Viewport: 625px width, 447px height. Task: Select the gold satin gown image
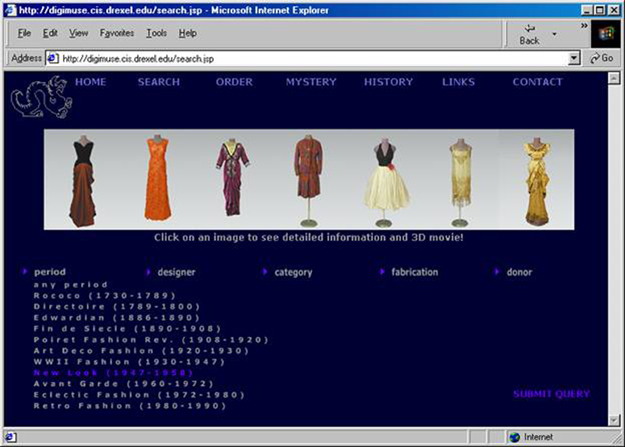click(x=537, y=182)
